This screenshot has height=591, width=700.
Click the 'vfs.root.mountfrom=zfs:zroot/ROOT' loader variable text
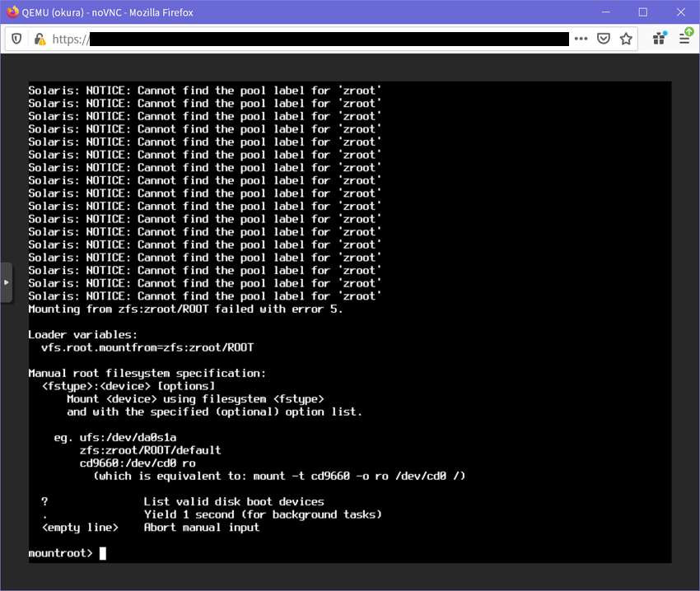(147, 347)
